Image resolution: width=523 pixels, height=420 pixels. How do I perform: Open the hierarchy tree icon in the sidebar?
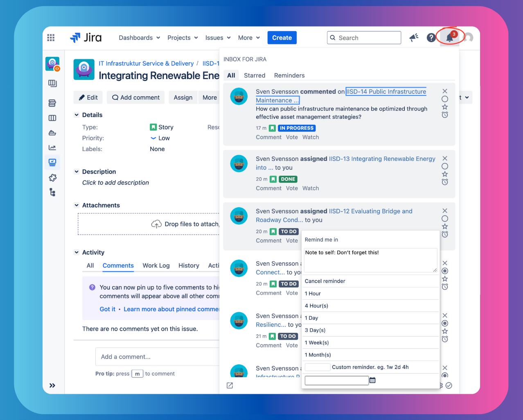52,192
